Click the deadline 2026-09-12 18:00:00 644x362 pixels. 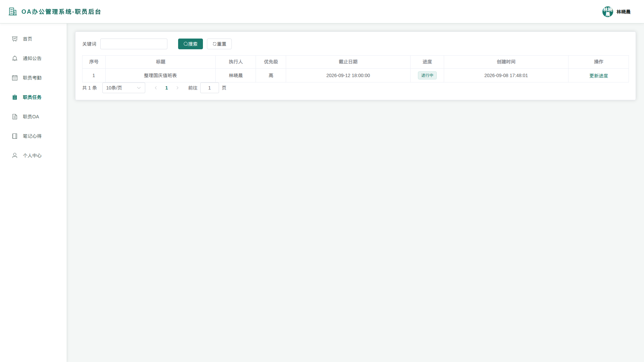pyautogui.click(x=348, y=75)
